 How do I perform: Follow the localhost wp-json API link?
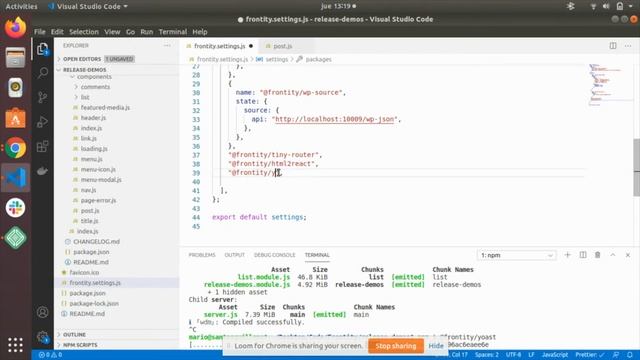tap(335, 119)
